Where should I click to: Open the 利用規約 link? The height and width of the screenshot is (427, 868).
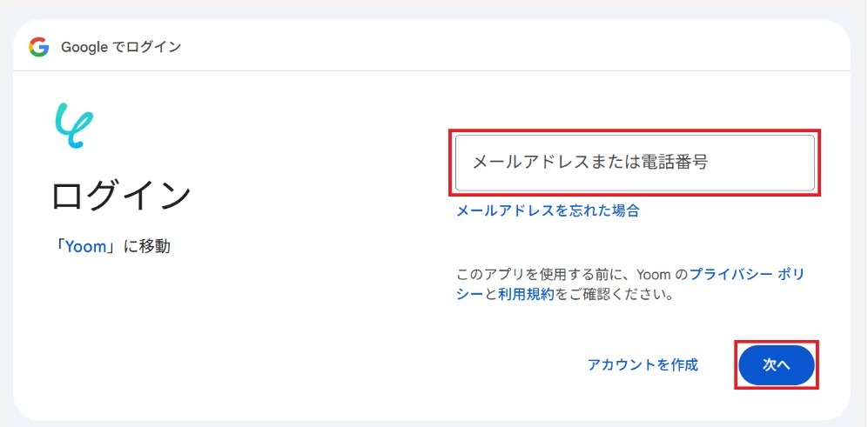(x=526, y=294)
